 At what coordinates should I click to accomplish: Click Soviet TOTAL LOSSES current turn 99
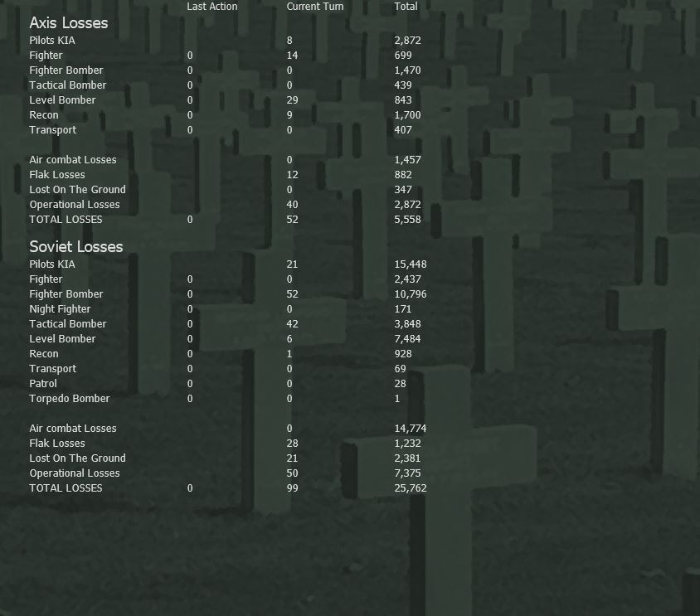click(x=293, y=488)
